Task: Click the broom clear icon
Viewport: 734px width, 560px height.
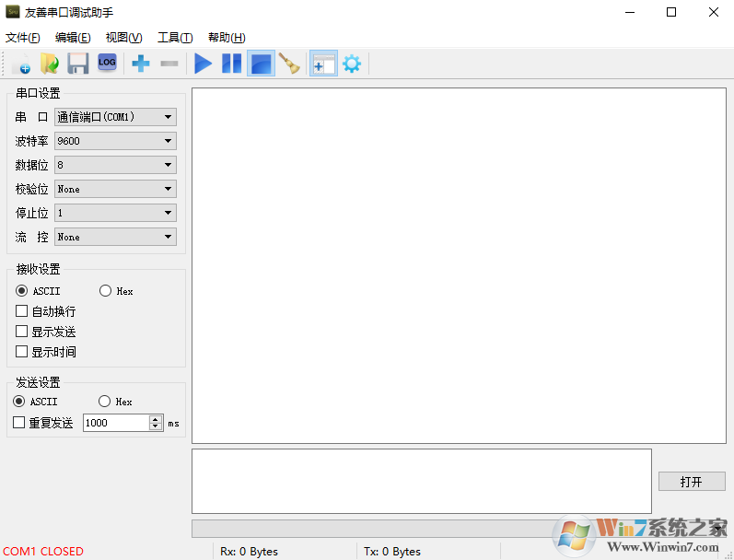Action: [x=289, y=64]
